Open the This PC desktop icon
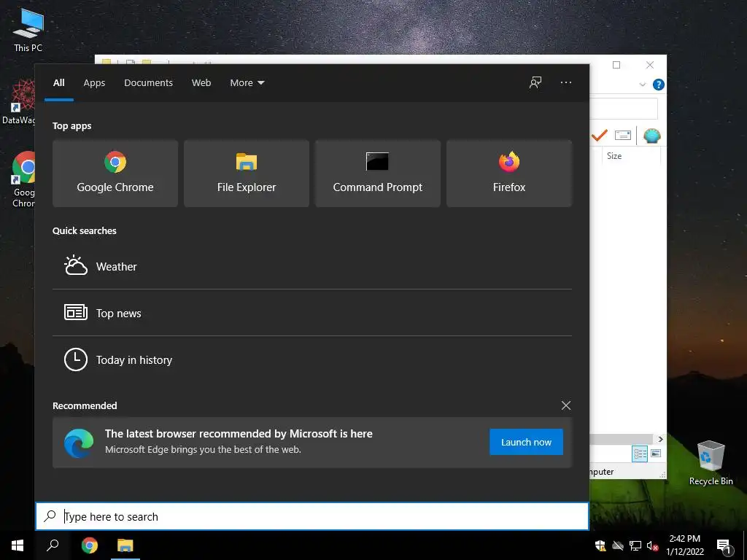Screen dimensions: 747x560 coord(28,29)
